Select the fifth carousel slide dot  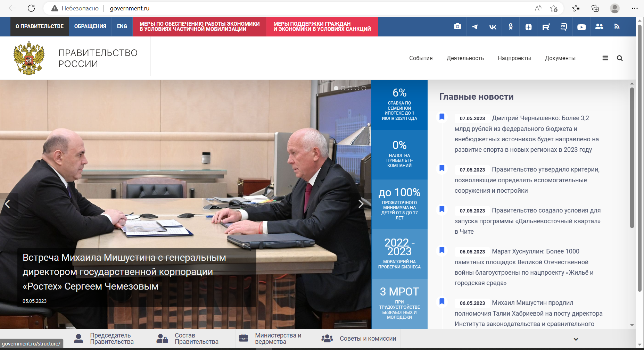(x=364, y=88)
